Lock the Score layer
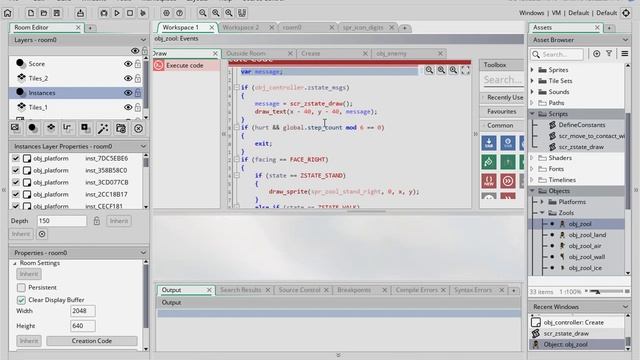 pyautogui.click(x=138, y=64)
